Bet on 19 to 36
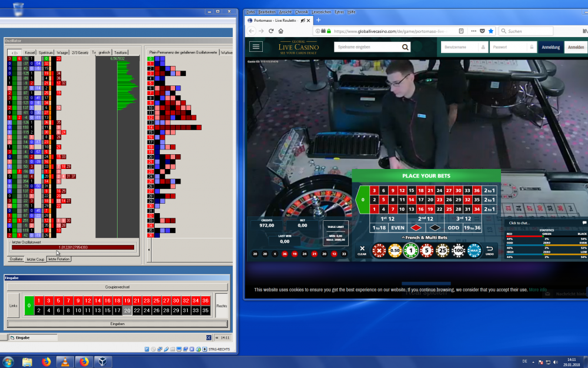This screenshot has width=588, height=368. point(472,227)
